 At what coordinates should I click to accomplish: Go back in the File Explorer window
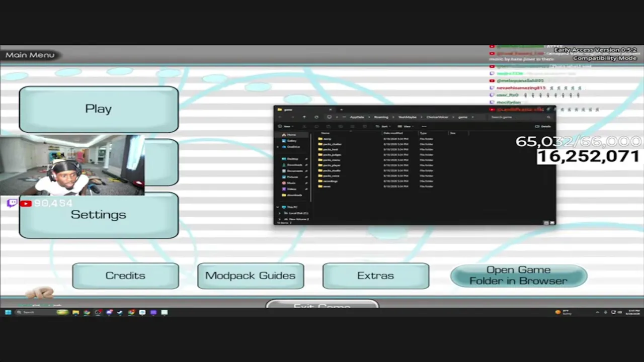pos(280,117)
